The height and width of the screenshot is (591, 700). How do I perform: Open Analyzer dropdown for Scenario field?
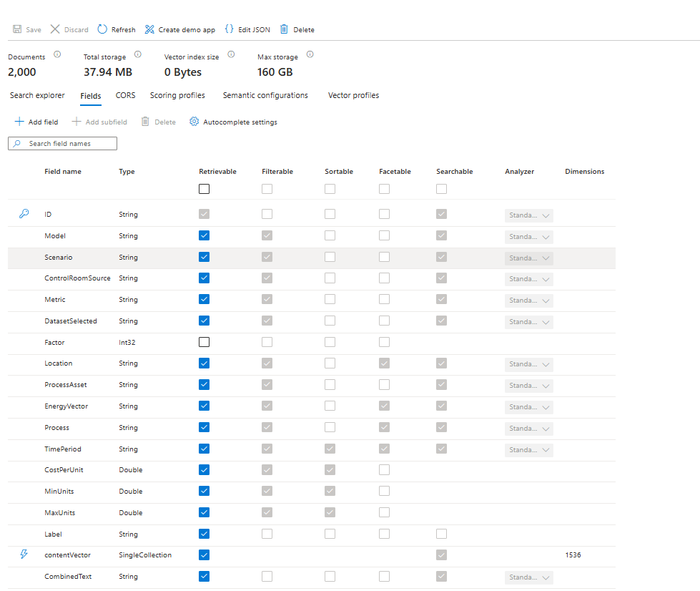pyautogui.click(x=529, y=258)
